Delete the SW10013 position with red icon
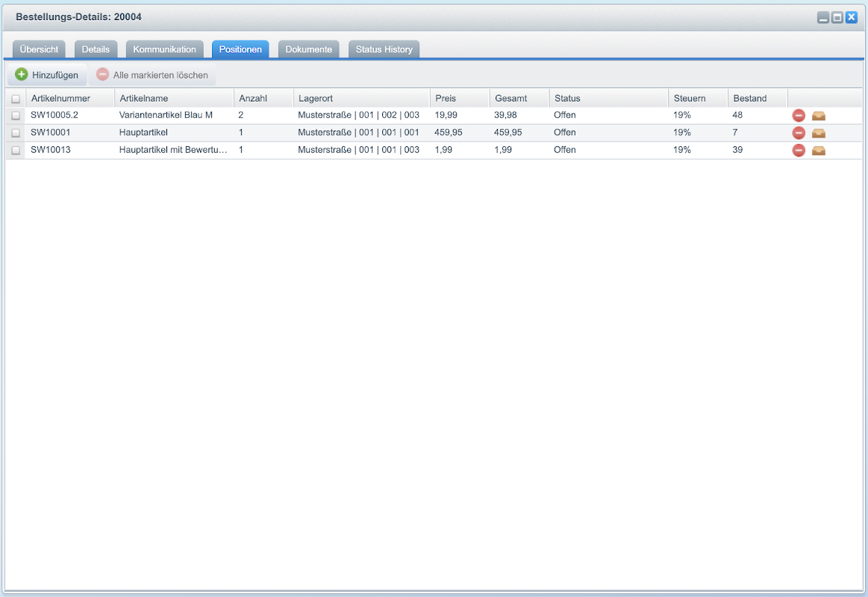The image size is (868, 597). tap(799, 150)
